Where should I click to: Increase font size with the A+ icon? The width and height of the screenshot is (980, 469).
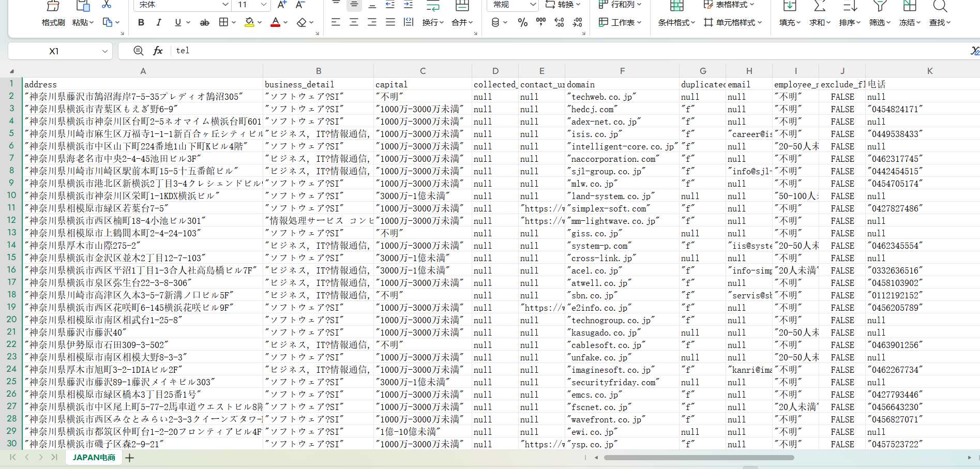tap(282, 5)
